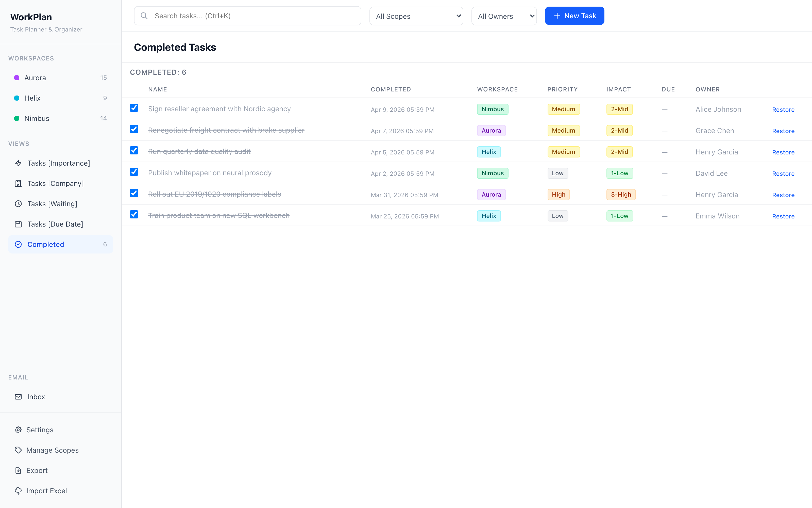Restore the Run quarterly data quality audit task

point(783,152)
